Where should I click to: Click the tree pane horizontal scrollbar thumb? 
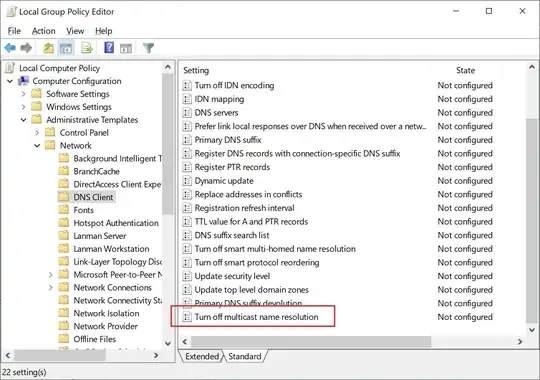coord(60,355)
